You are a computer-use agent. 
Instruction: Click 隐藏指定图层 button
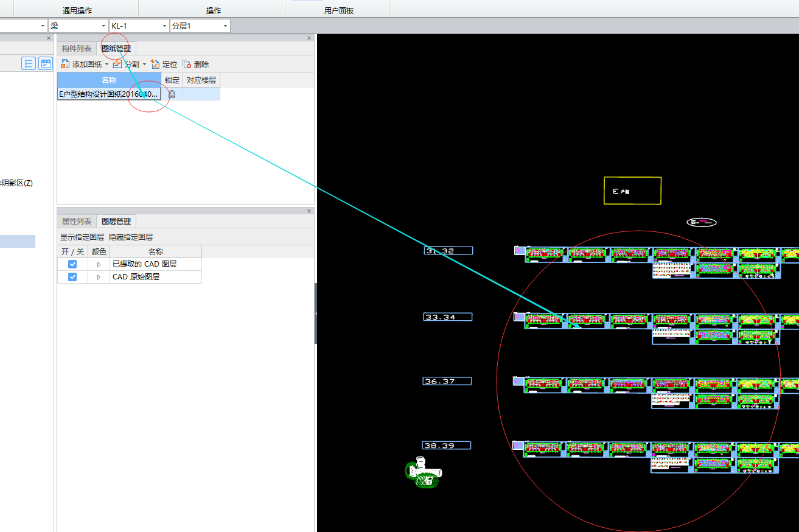tap(131, 237)
